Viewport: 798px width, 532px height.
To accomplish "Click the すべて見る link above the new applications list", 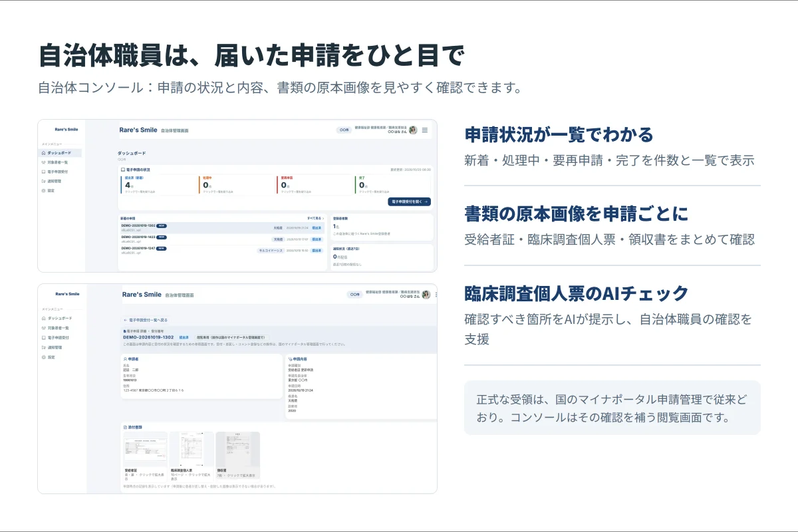I will (316, 218).
